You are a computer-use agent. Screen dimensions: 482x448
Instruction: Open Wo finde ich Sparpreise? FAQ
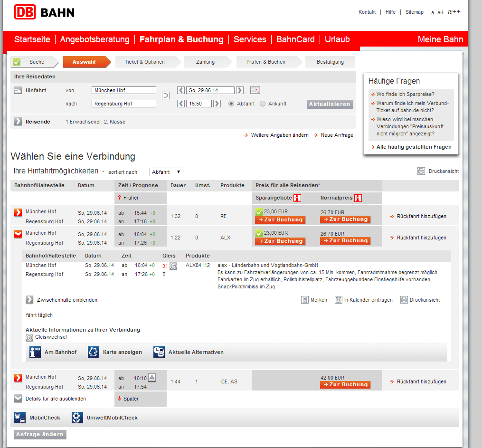click(402, 94)
